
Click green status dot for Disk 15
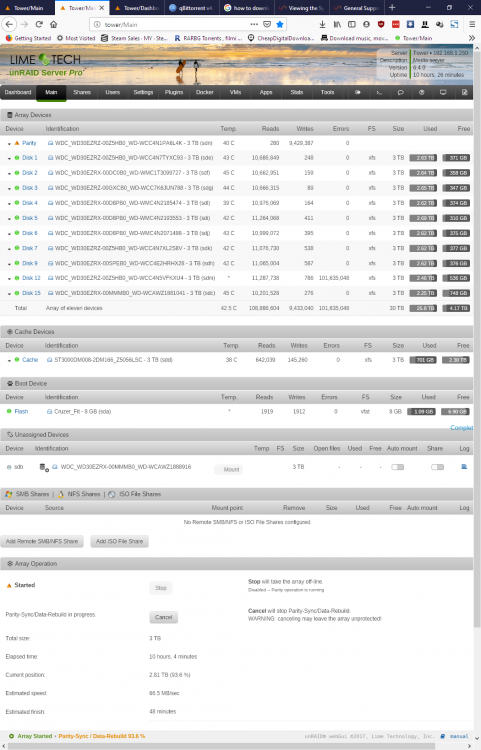[x=17, y=293]
